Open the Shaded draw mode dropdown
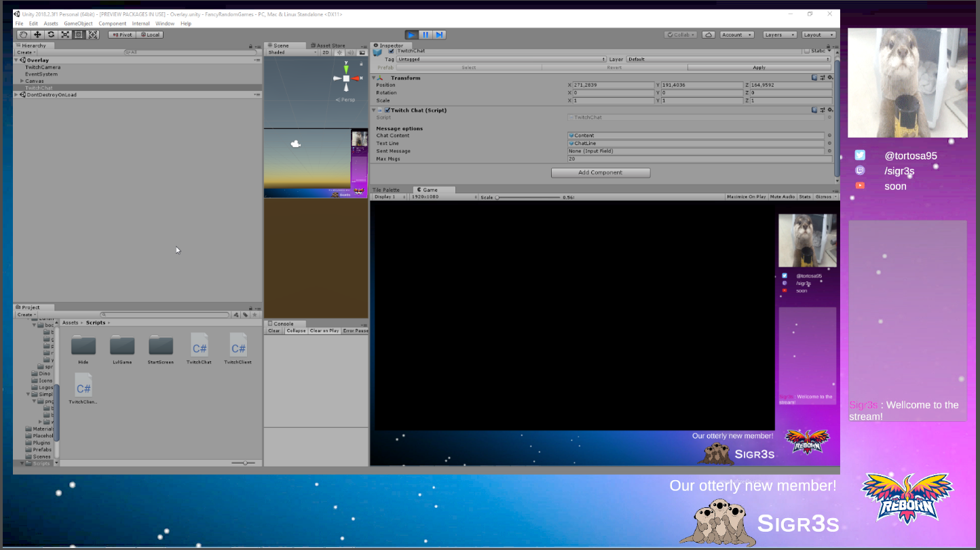 292,52
